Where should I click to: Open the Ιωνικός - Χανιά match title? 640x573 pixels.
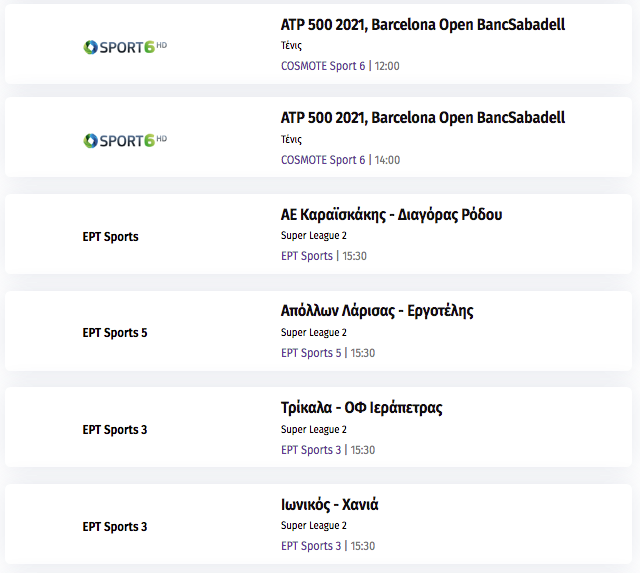(330, 505)
